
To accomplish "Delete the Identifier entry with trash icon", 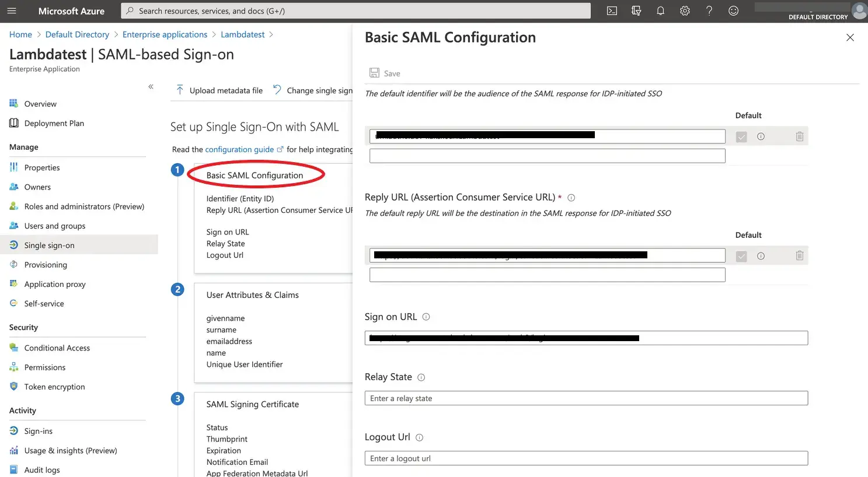I will coord(799,136).
